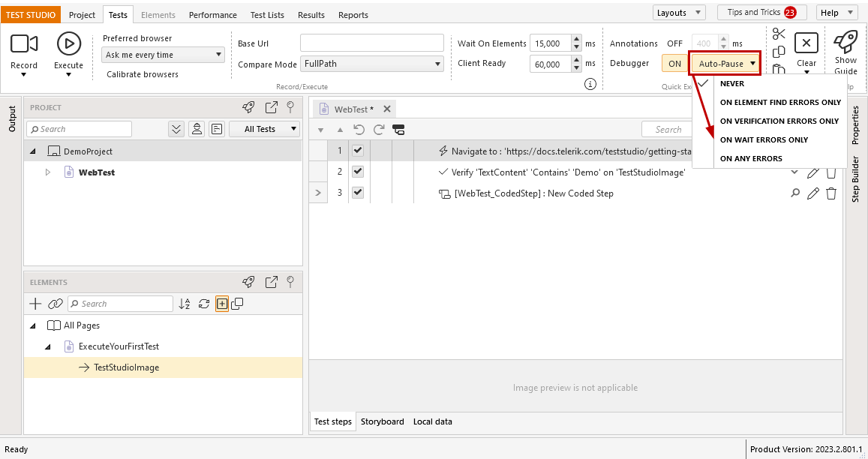Switch to the Project tab
This screenshot has height=459, width=868.
pyautogui.click(x=82, y=15)
